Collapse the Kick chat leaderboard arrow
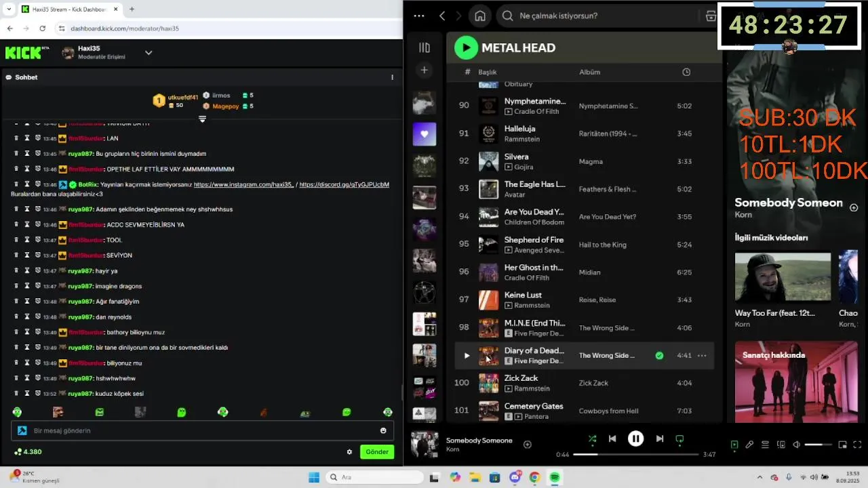This screenshot has width=868, height=488. (x=202, y=119)
